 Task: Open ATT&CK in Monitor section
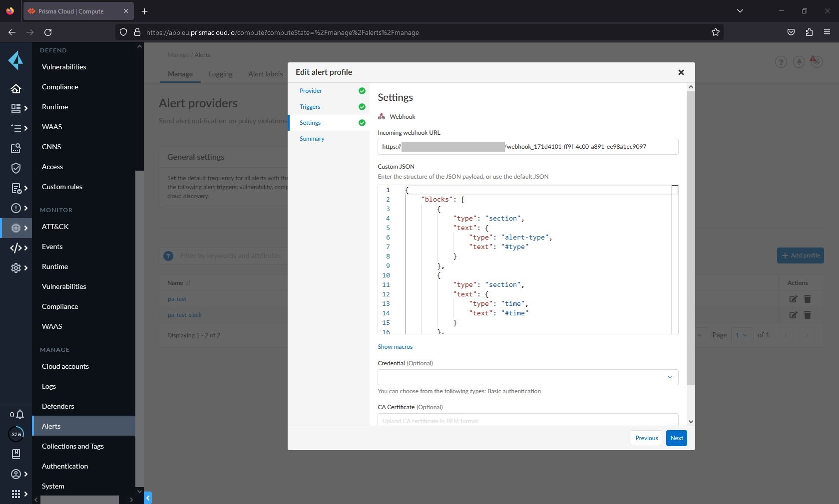point(55,227)
